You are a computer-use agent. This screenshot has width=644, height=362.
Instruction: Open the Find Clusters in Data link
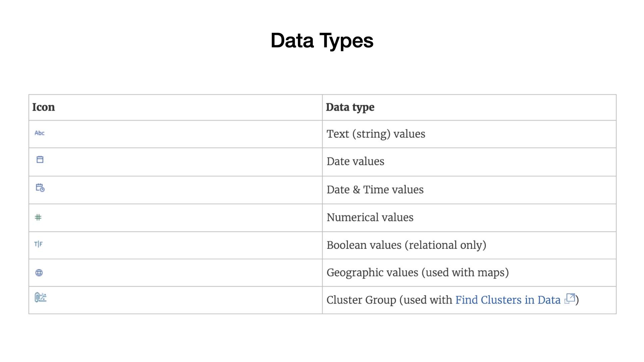coord(508,300)
